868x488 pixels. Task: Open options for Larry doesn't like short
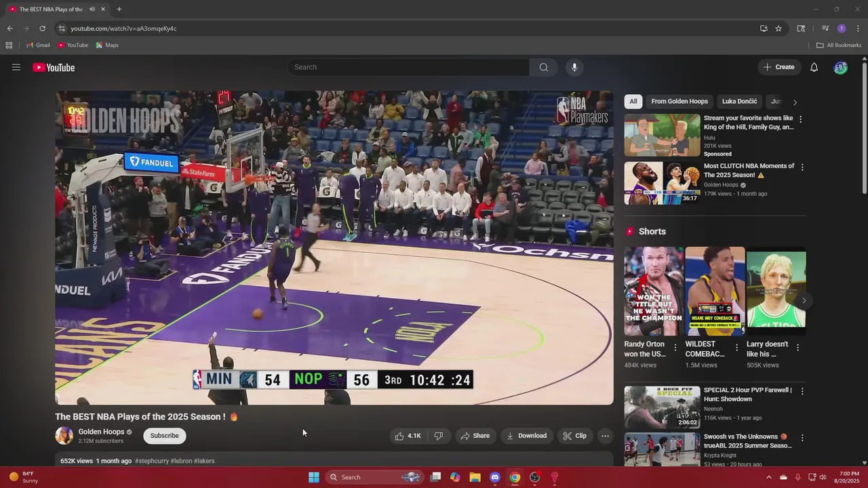pos(797,348)
